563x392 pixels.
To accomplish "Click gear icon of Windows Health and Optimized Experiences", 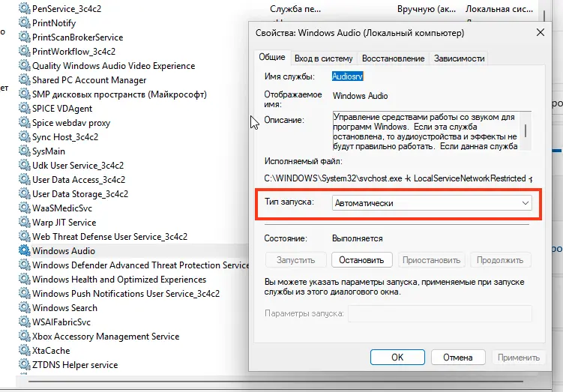I will coord(25,280).
